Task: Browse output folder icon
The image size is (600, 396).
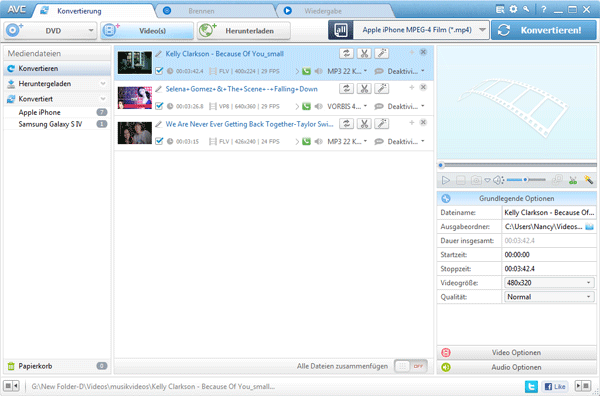Action: (590, 227)
